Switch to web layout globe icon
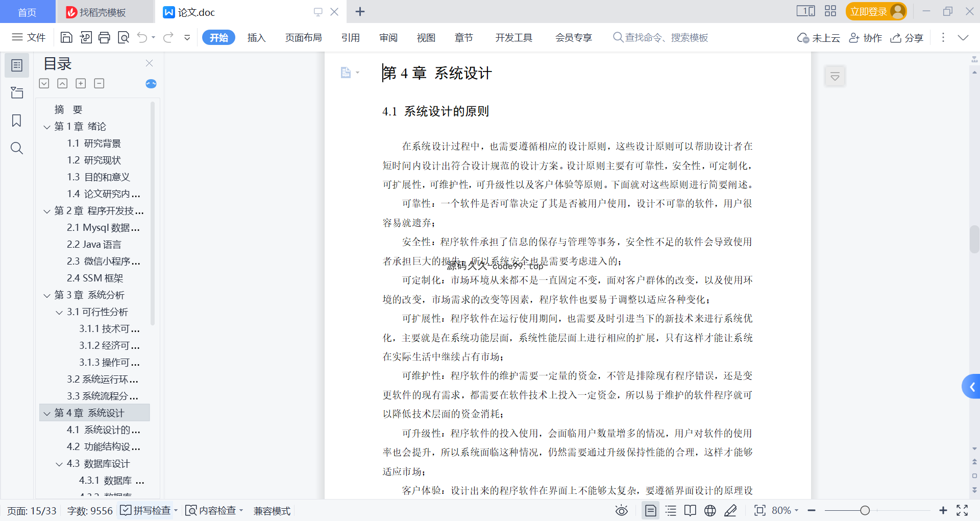 710,510
